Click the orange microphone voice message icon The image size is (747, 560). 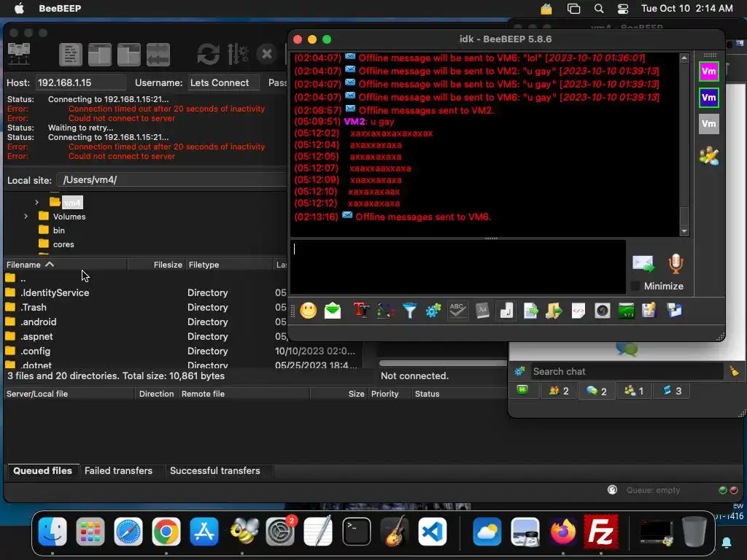click(x=676, y=263)
